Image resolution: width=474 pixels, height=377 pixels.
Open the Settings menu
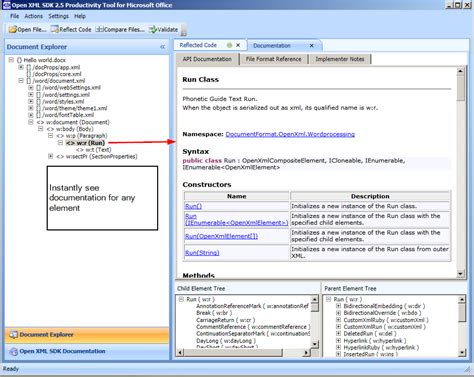coord(58,16)
